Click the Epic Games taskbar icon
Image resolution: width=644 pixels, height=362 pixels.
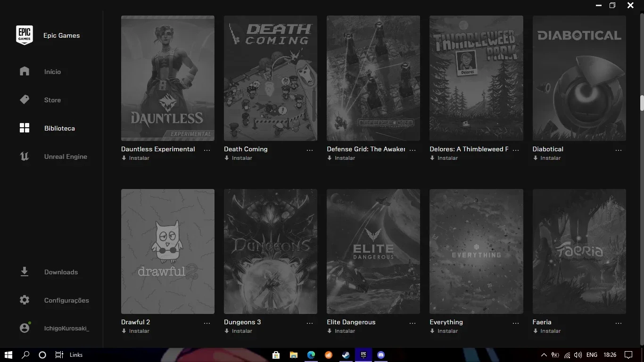pyautogui.click(x=363, y=355)
